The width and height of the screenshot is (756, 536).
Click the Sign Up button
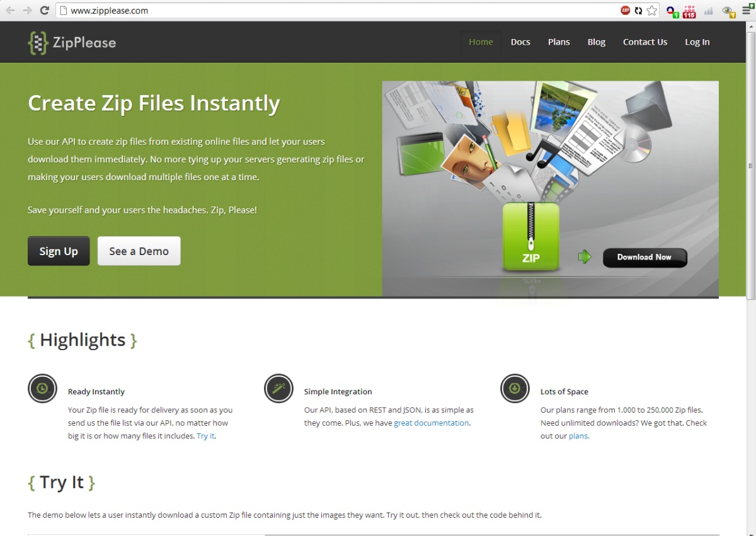(x=59, y=251)
